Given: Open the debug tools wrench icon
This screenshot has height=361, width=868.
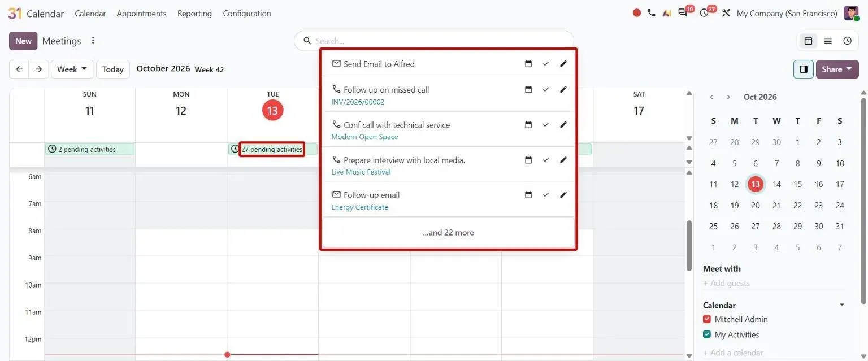Looking at the screenshot, I should [726, 13].
